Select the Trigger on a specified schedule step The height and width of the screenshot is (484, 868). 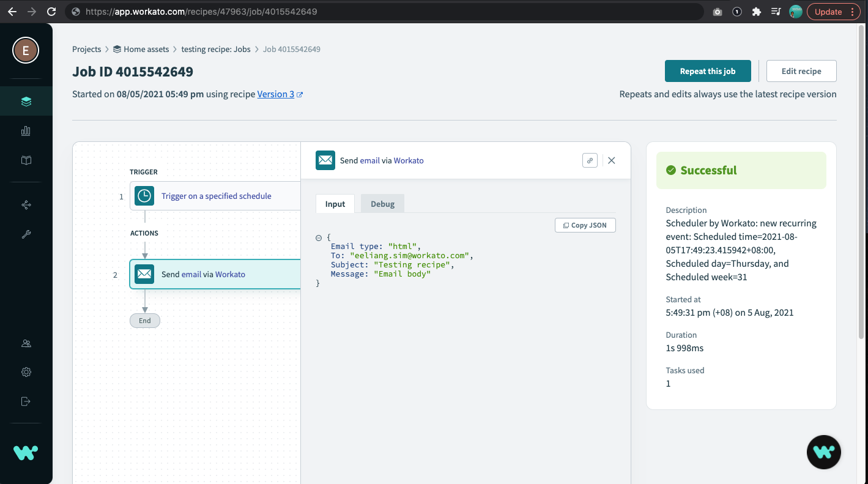(215, 196)
